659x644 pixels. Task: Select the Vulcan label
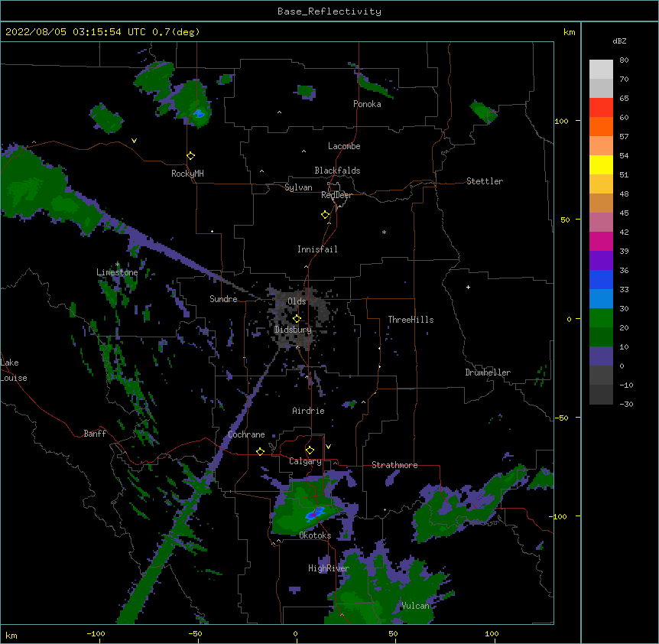(415, 606)
